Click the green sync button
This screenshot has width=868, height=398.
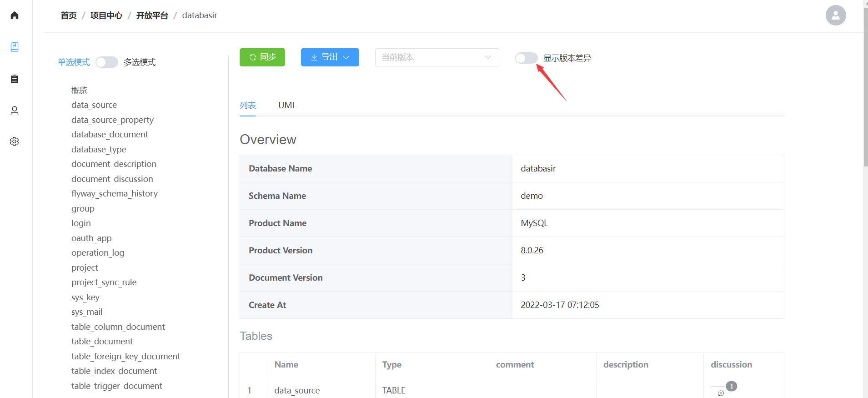(x=262, y=57)
